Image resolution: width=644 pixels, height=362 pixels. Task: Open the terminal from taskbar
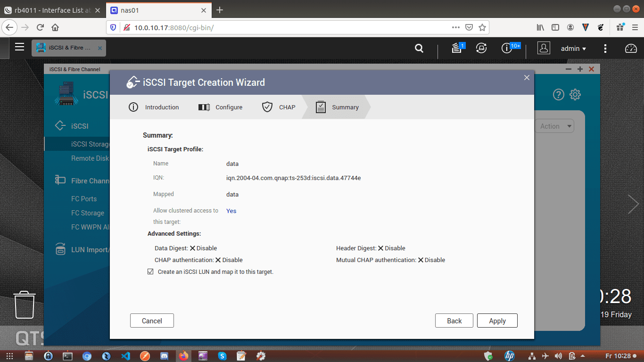click(x=67, y=356)
